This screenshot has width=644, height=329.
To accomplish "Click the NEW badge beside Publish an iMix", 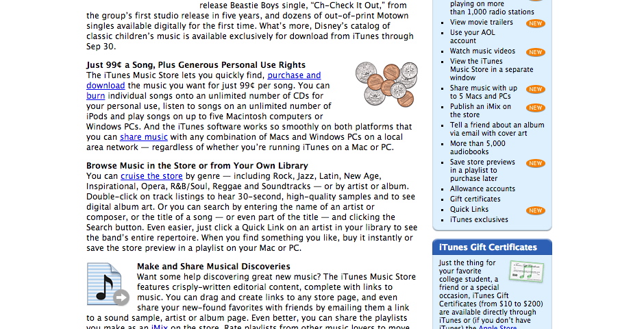I will (536, 108).
